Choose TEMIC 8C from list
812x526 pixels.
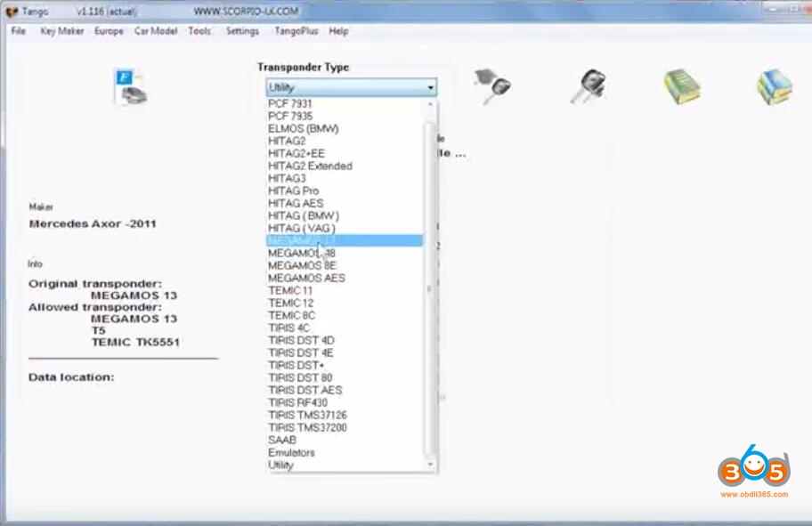tap(345, 315)
